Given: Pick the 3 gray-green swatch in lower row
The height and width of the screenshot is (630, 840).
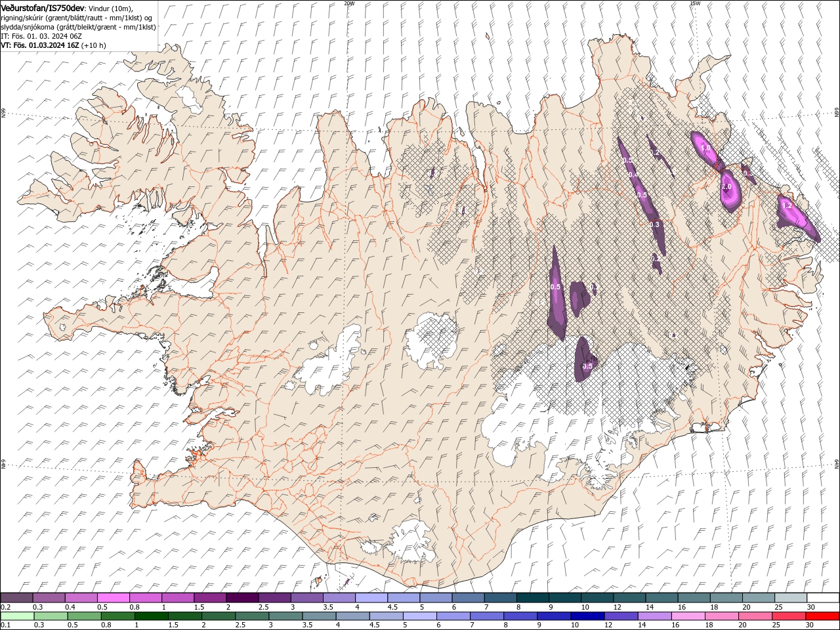Looking at the screenshot, I should 285,616.
